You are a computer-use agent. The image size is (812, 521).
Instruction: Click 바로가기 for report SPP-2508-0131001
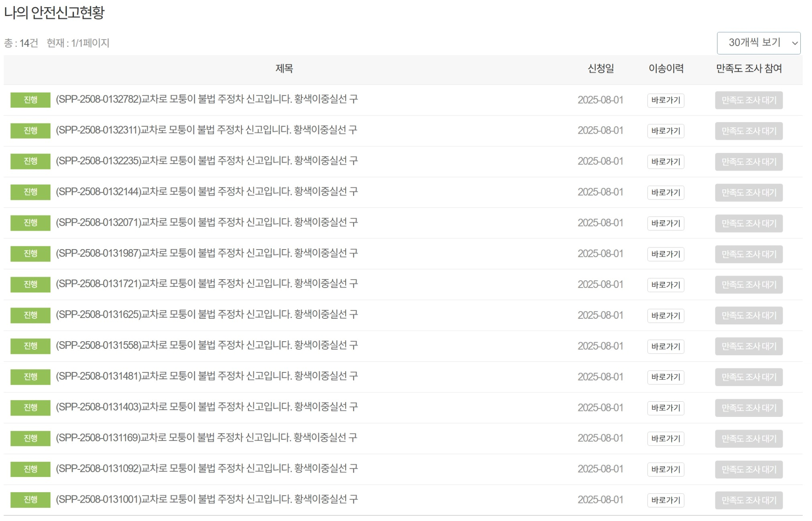[666, 499]
